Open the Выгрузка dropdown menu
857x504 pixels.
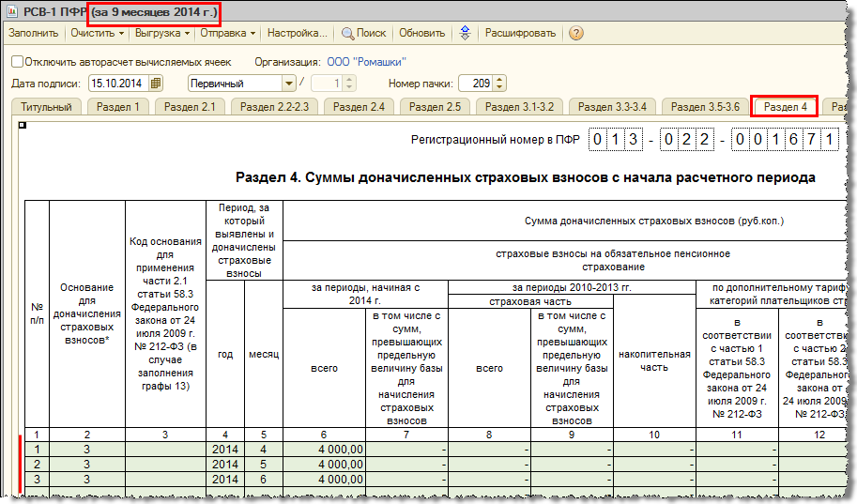[x=161, y=33]
